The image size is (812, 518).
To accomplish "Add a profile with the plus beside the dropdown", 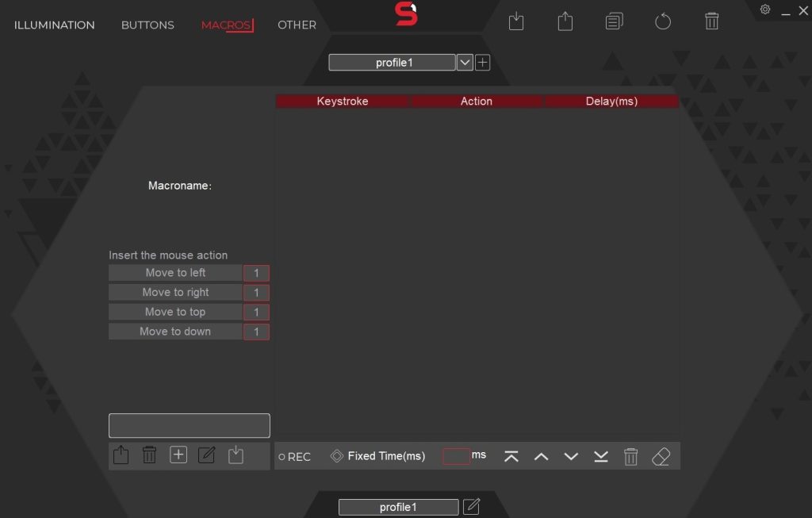I will tap(482, 62).
